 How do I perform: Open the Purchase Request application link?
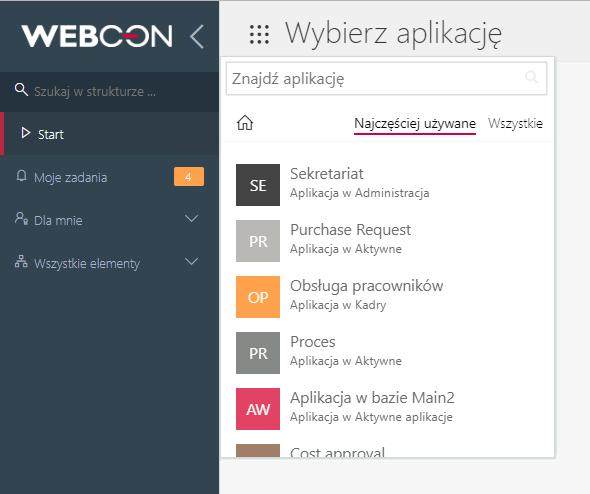[x=350, y=230]
